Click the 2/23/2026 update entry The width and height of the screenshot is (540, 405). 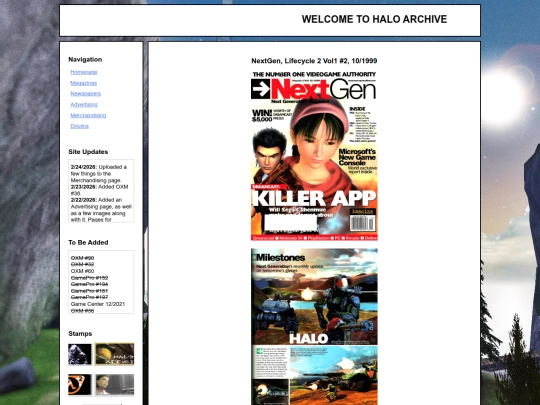[x=100, y=190]
